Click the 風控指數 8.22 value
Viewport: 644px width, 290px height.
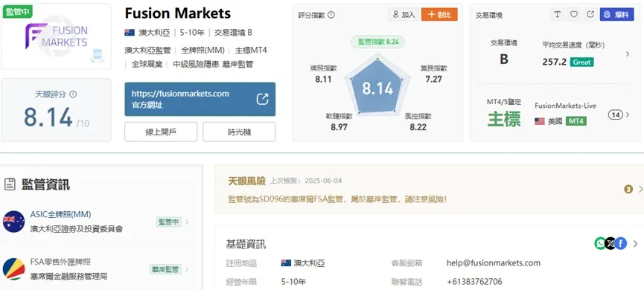point(418,127)
